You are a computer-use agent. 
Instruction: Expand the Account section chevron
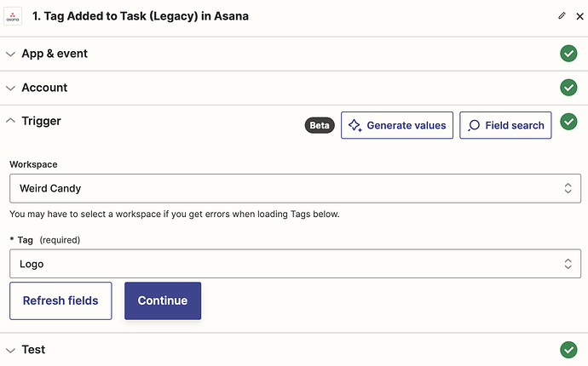click(10, 88)
